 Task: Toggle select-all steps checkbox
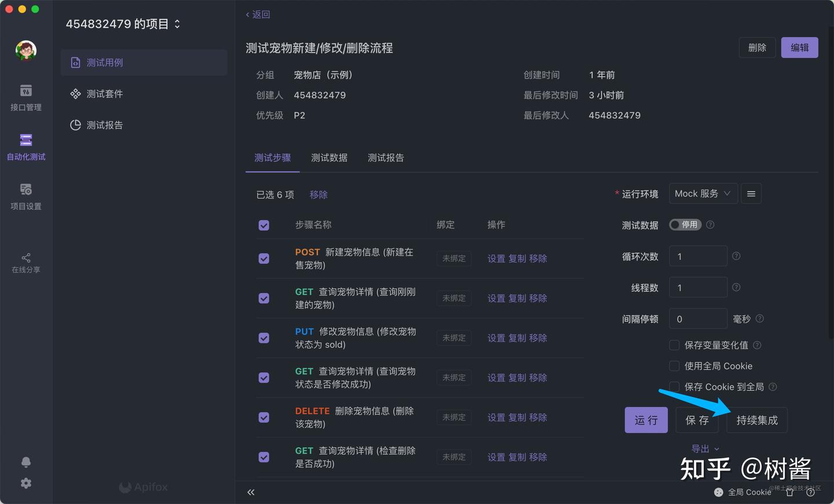coord(264,225)
